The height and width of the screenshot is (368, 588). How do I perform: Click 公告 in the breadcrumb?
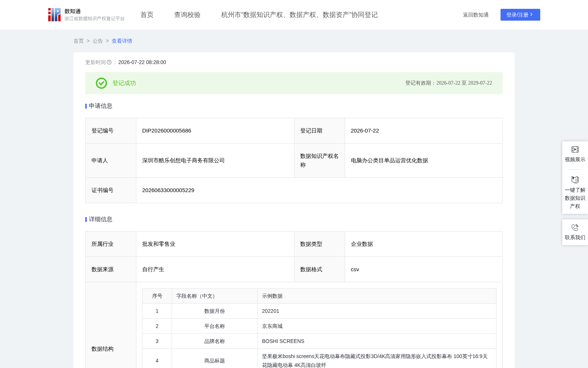coord(98,41)
